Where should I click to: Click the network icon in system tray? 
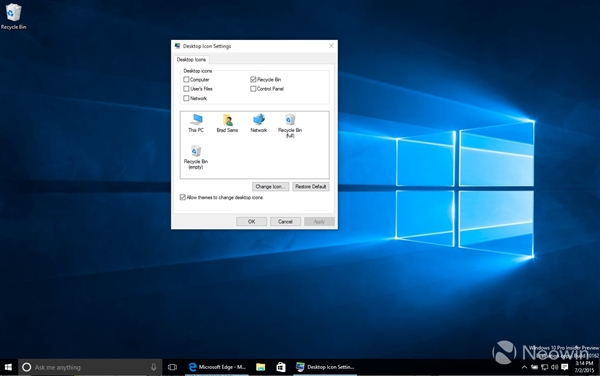544,367
